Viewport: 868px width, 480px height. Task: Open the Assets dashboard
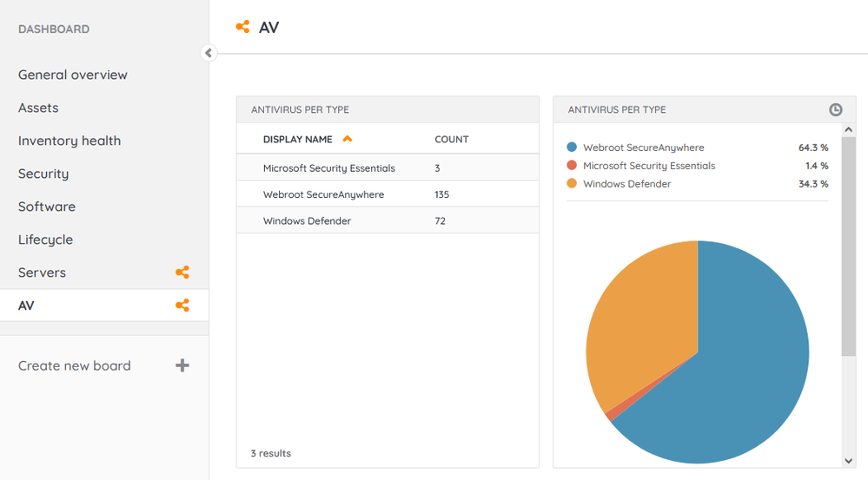(38, 108)
